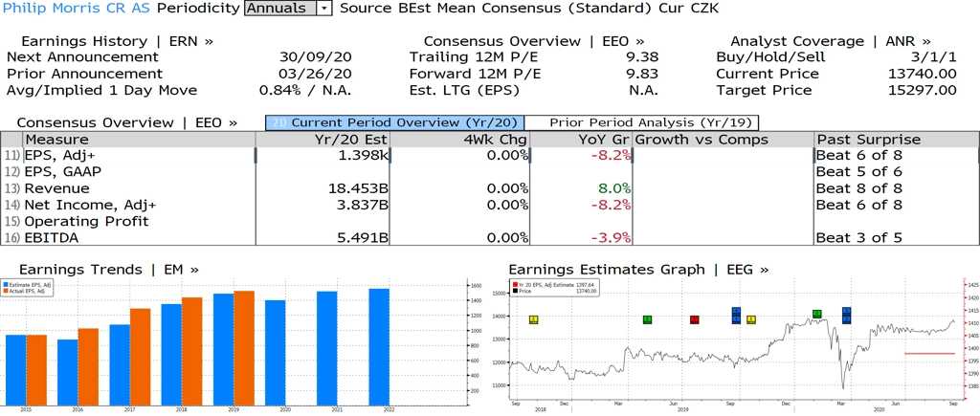The image size is (980, 416).
Task: Click Prior Announcement date 03/26/20
Action: click(x=316, y=73)
